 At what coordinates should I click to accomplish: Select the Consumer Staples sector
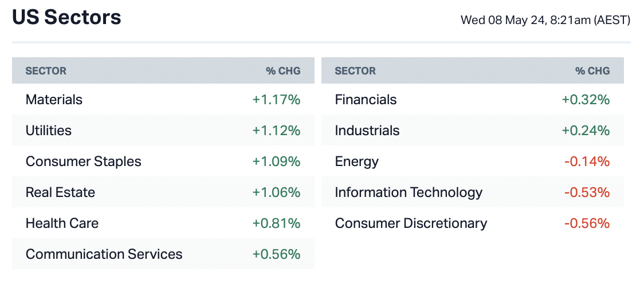[x=83, y=161]
